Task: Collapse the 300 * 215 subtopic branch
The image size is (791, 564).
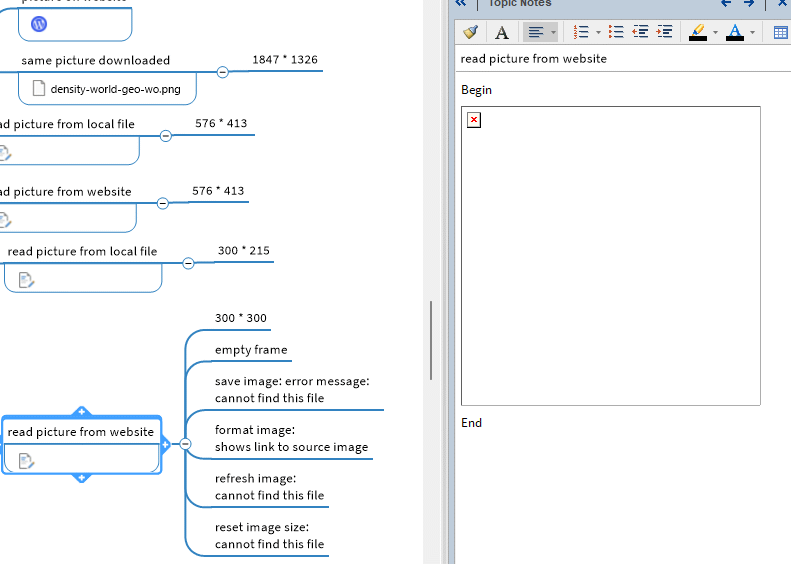Action: point(188,263)
